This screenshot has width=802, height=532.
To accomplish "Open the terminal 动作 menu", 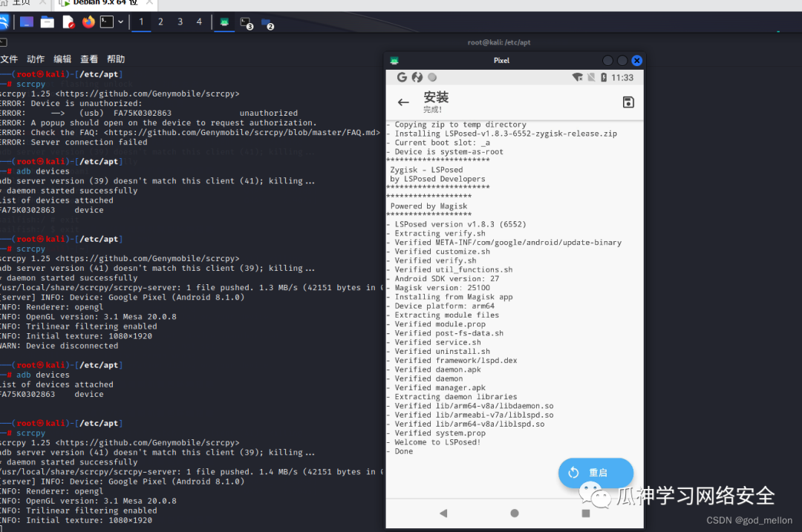I will pyautogui.click(x=36, y=59).
